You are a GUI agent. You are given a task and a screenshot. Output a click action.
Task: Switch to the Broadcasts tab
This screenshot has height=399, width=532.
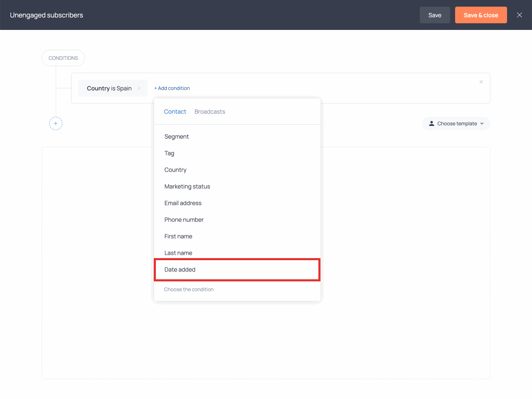(x=209, y=112)
